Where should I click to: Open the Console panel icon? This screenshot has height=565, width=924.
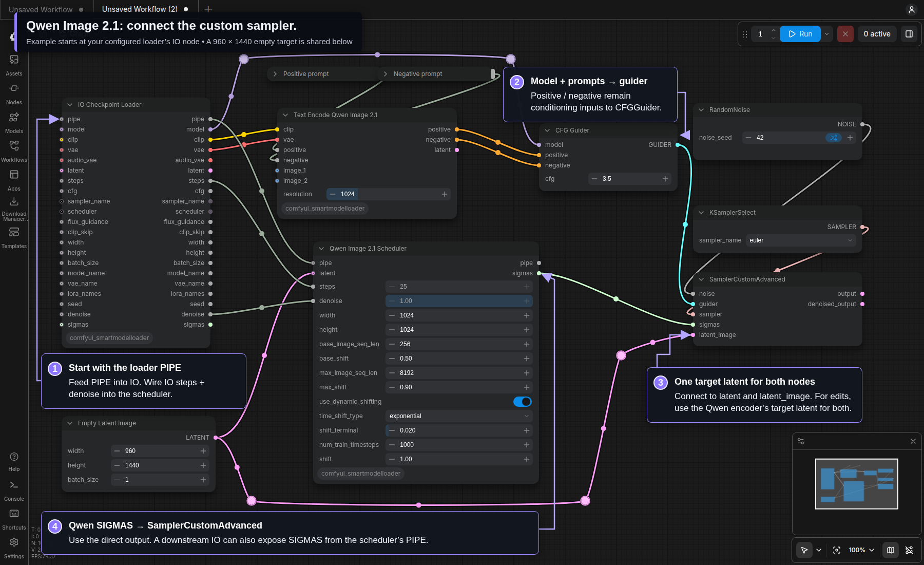pos(14,490)
